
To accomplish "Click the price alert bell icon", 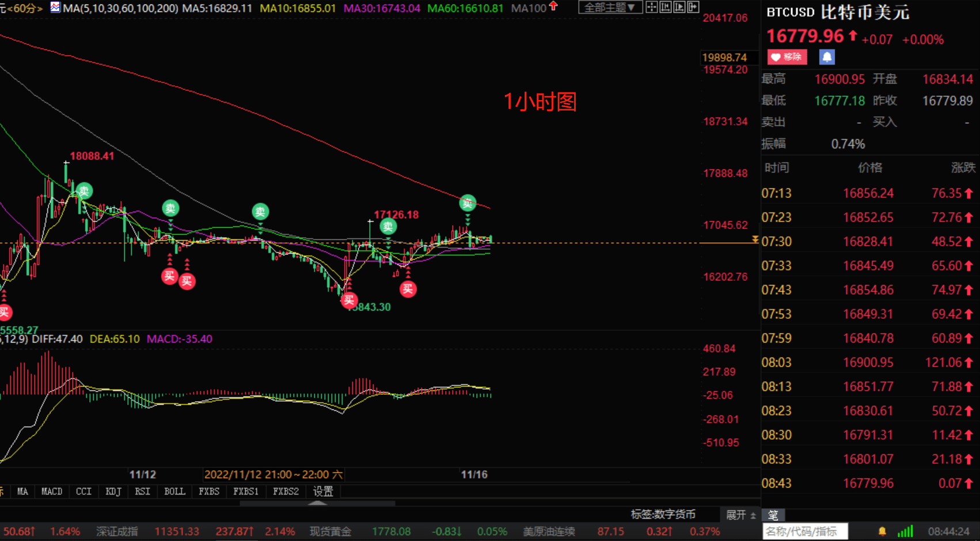I will tap(827, 57).
